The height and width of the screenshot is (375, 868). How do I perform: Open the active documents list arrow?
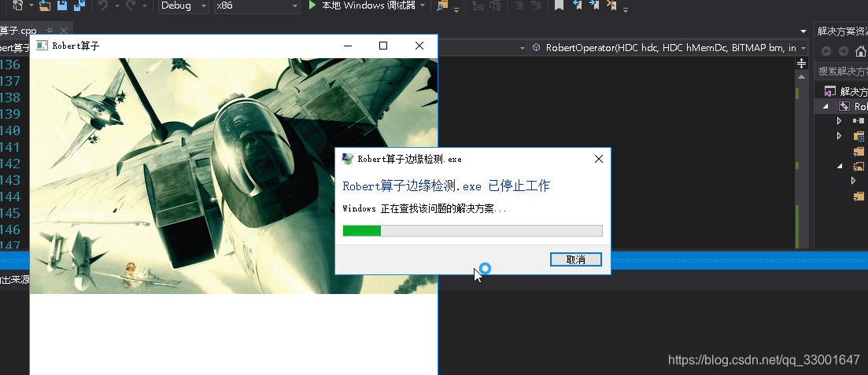(803, 31)
